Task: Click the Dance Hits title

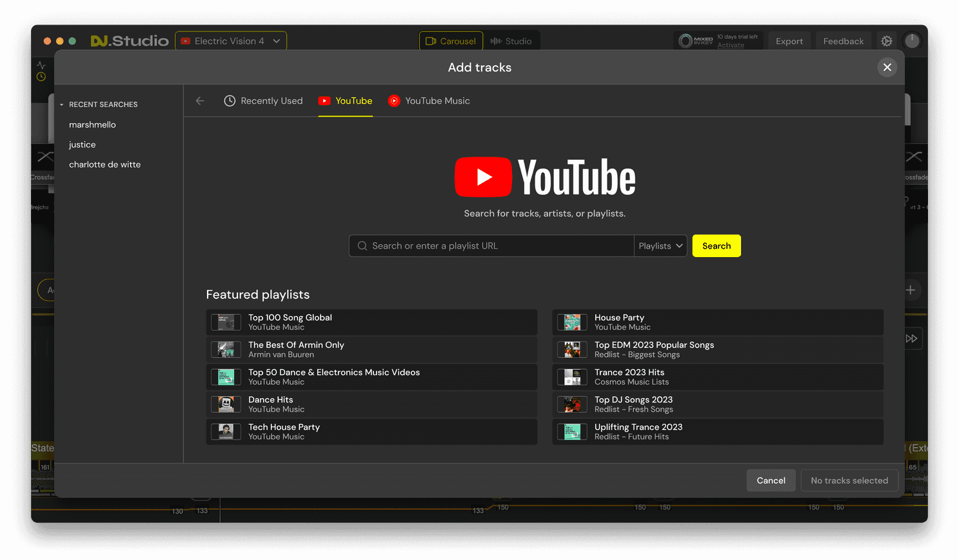Action: [271, 400]
